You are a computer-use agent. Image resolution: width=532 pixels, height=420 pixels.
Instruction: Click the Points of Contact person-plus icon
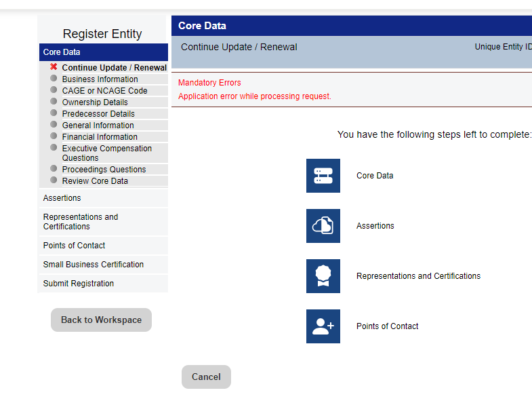pos(323,326)
